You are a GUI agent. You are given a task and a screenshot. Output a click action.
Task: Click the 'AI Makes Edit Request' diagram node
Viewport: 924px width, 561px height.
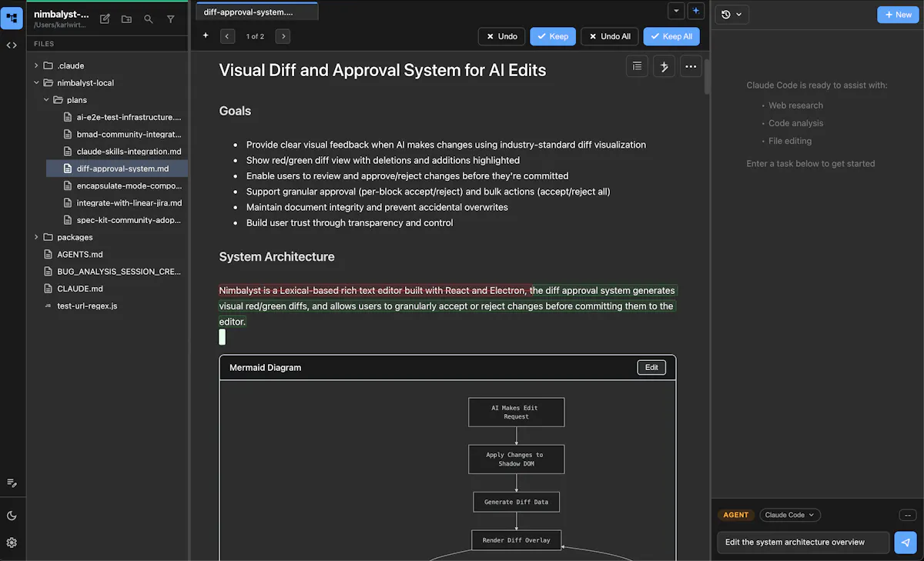click(516, 412)
